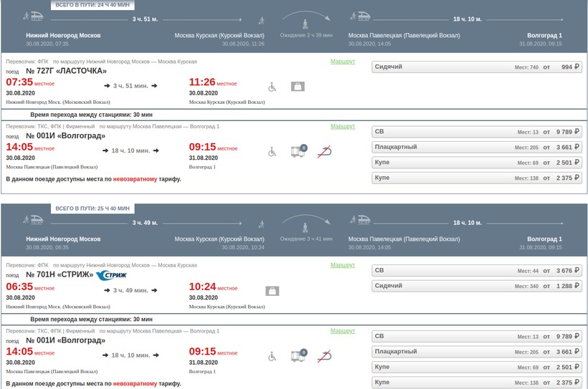Click the wheelchair icon for Волгоград train in 25 h 40 min itinerary
The height and width of the screenshot is (389, 588).
click(272, 355)
